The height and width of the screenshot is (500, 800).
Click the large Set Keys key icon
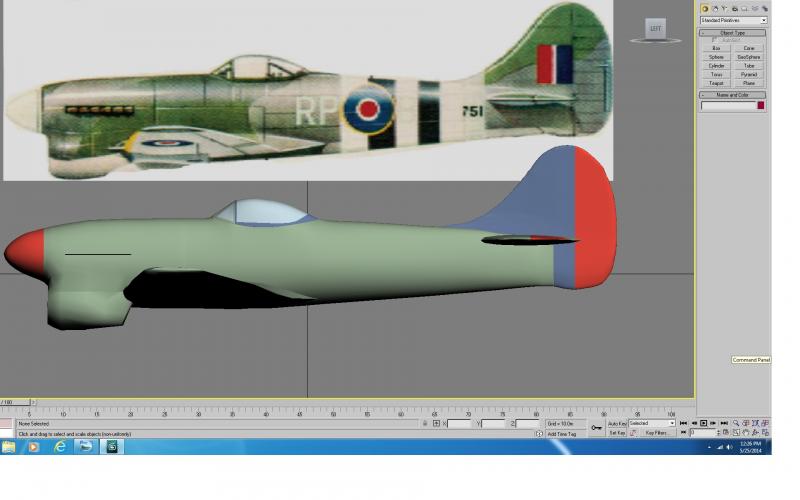coord(596,428)
